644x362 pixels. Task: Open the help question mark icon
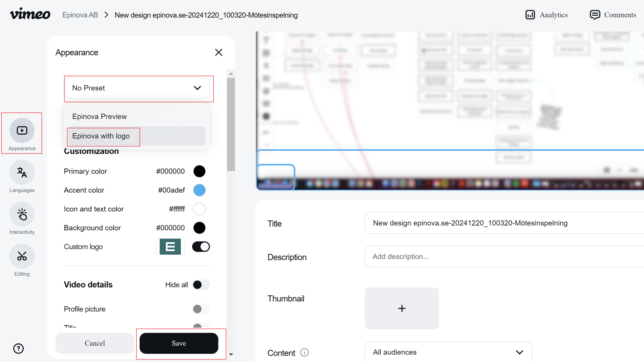[18, 348]
